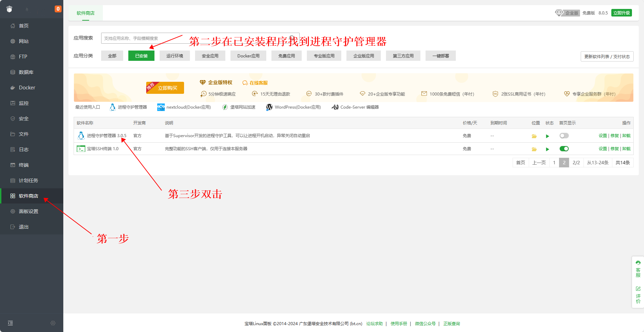Image resolution: width=644 pixels, height=332 pixels.
Task: Disable homepage display for 宝塔SSH终端
Action: [564, 149]
